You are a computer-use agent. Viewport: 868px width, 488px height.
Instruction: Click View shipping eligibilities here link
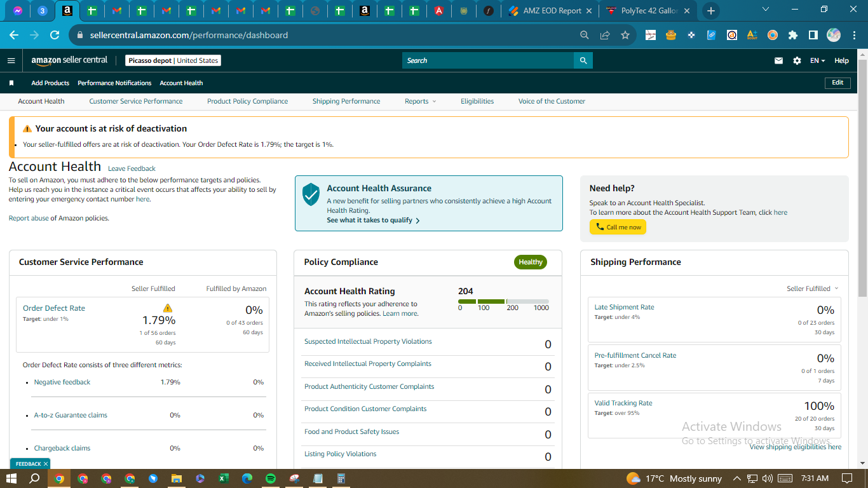[x=795, y=447]
